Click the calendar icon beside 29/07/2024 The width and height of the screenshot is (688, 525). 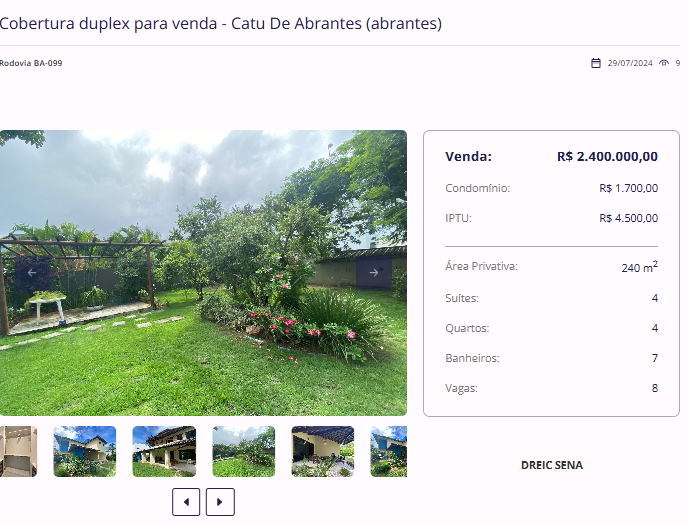595,63
